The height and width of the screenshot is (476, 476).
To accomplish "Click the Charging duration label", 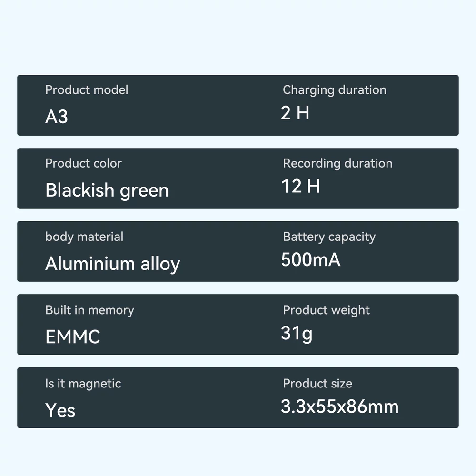I will pos(335,90).
